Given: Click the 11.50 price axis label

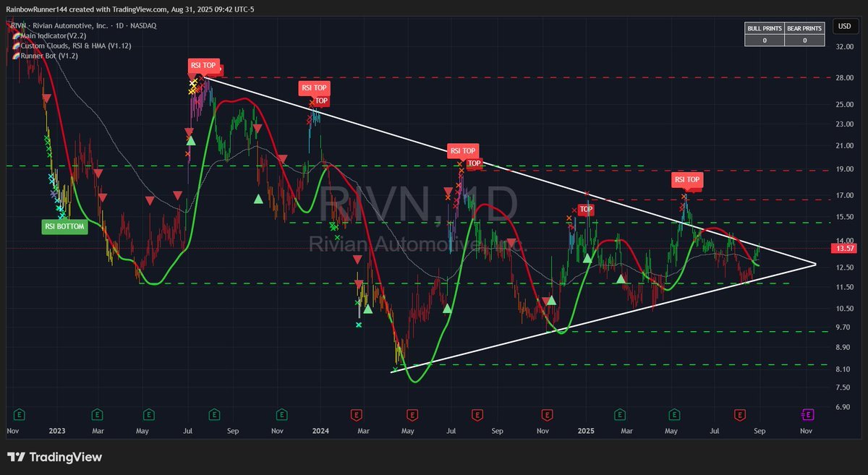Looking at the screenshot, I should point(845,287).
